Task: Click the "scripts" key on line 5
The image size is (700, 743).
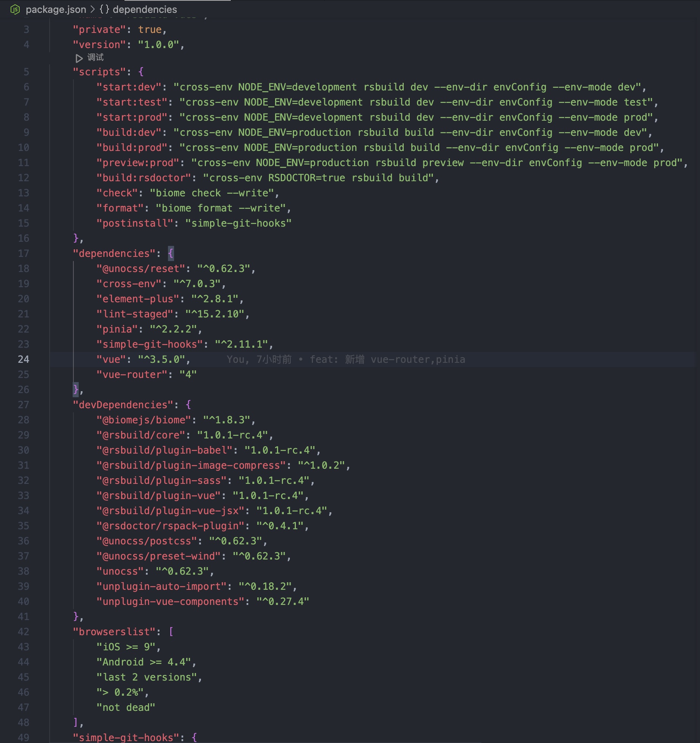Action: pyautogui.click(x=100, y=72)
